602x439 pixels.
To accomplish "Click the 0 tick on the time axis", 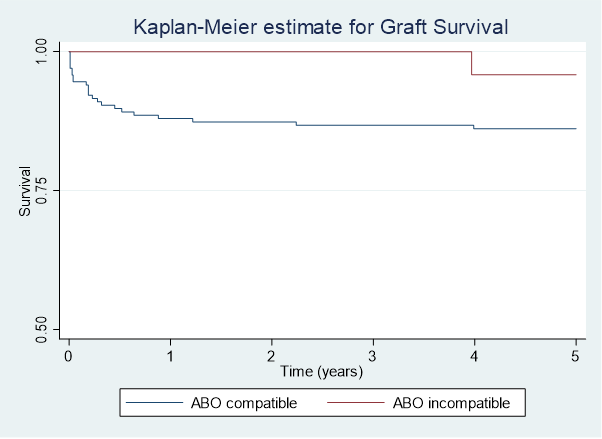I will [x=68, y=357].
